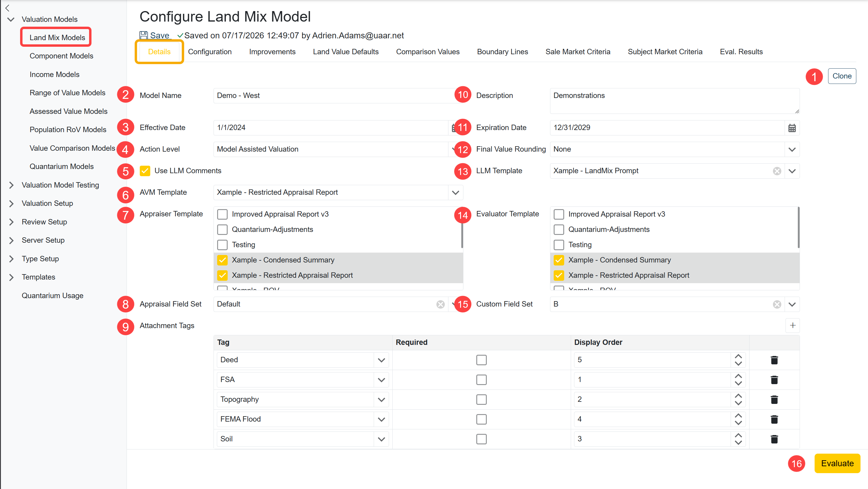Image resolution: width=868 pixels, height=489 pixels.
Task: Open Component Models in the sidebar
Action: 61,56
